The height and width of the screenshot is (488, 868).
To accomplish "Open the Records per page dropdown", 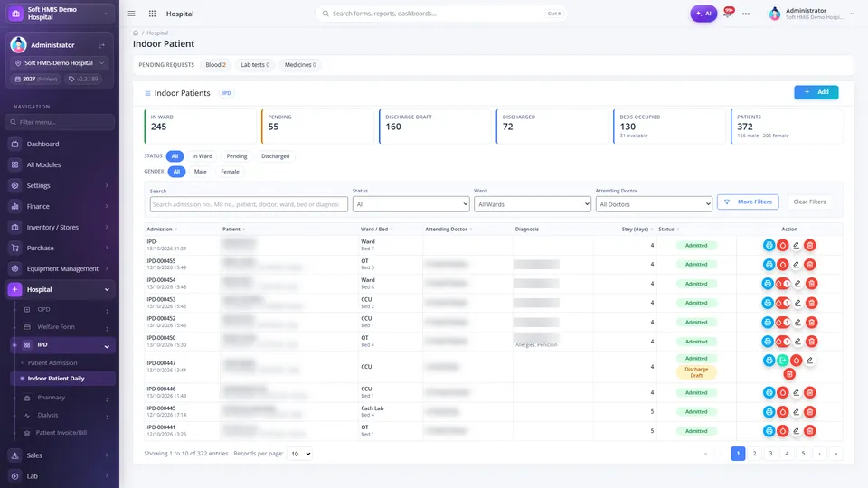I will [299, 454].
